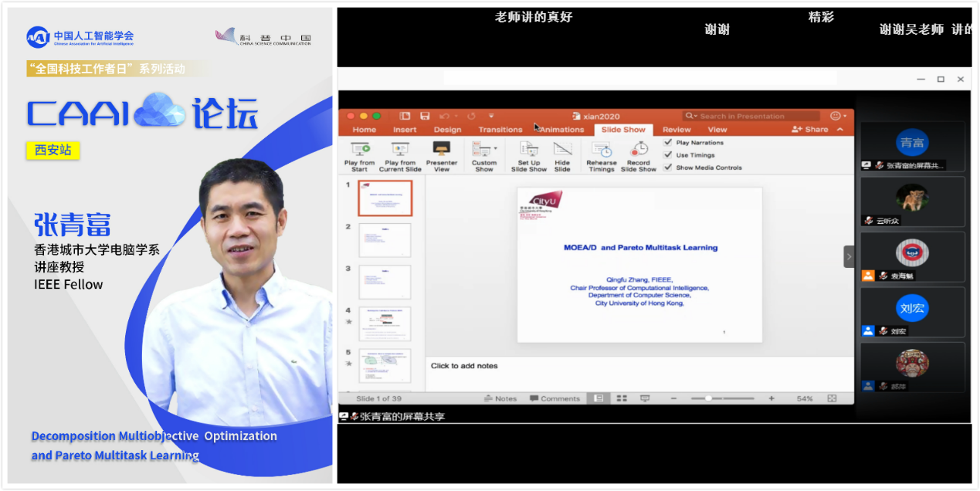Image resolution: width=980 pixels, height=491 pixels.
Task: Disable Show Media Controls checkbox
Action: click(x=668, y=168)
